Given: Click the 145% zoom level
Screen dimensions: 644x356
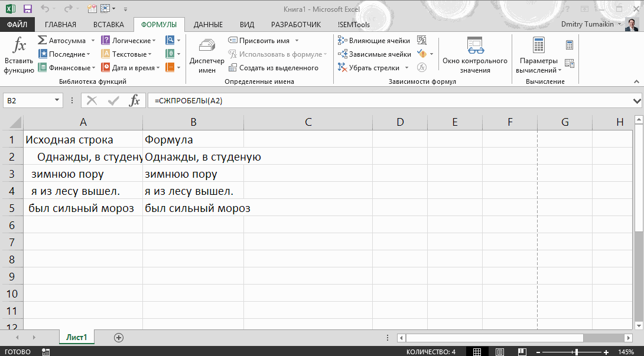Looking at the screenshot, I should click(x=626, y=352).
